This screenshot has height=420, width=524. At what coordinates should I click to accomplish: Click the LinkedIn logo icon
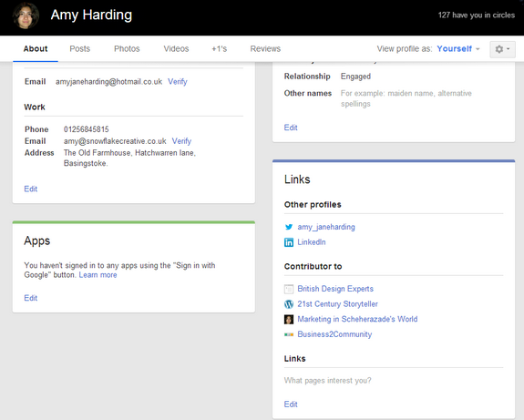pyautogui.click(x=289, y=242)
